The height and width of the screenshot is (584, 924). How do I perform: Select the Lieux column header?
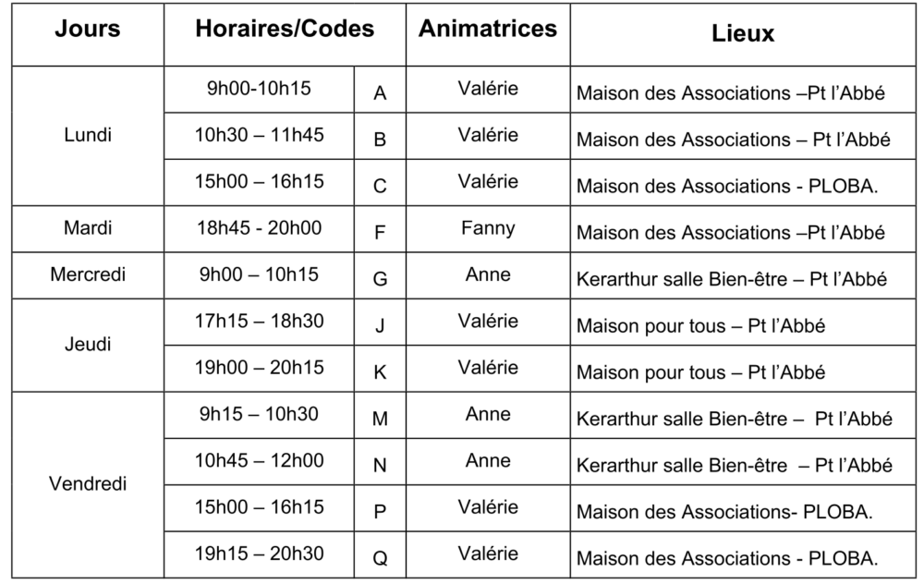pos(743,34)
